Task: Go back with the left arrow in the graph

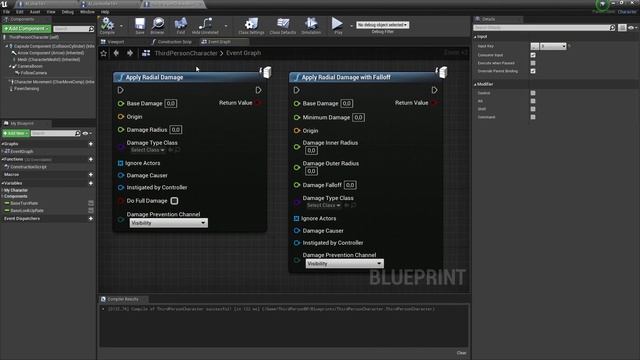Action: (x=116, y=53)
